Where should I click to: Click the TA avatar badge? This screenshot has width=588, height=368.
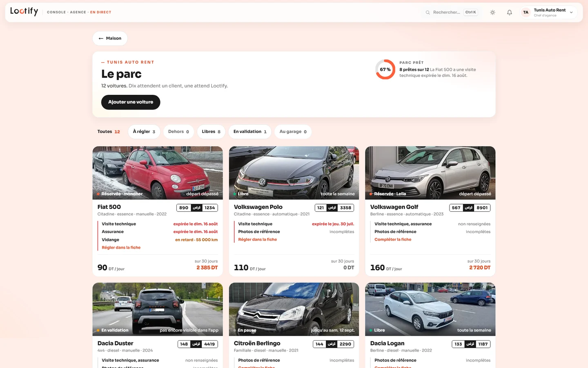[526, 12]
